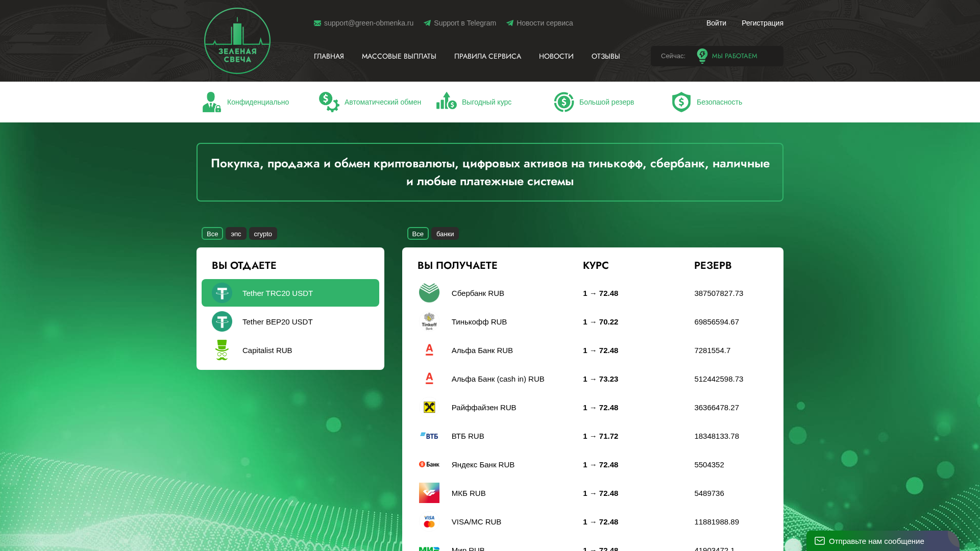
Task: Open МАССОВЫЕ ВЫПЛАТЫ menu item
Action: coord(399,56)
